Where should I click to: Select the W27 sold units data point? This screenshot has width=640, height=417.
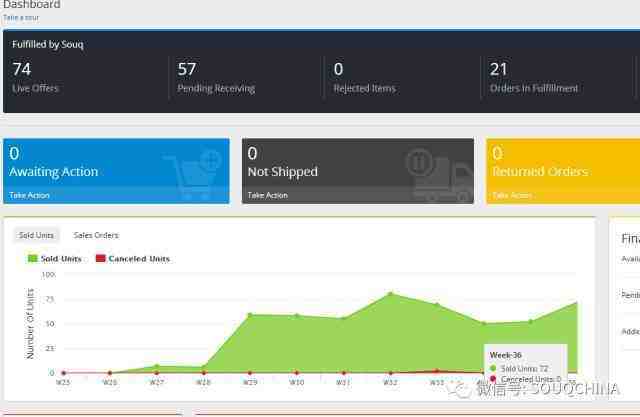(x=157, y=366)
